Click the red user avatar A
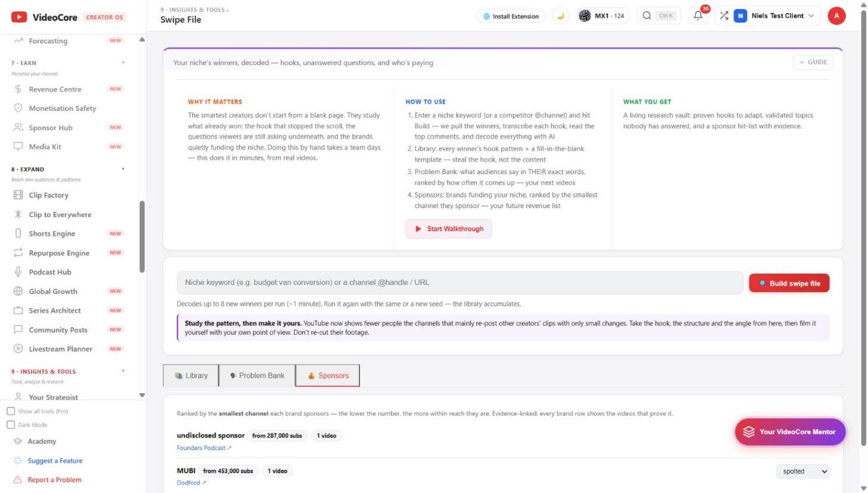 (x=836, y=16)
